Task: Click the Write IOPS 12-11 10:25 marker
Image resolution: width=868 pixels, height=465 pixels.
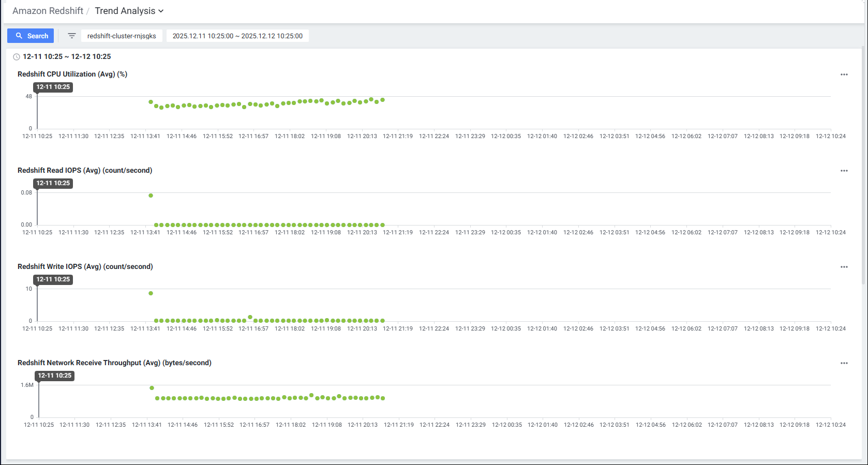Action: pos(53,279)
